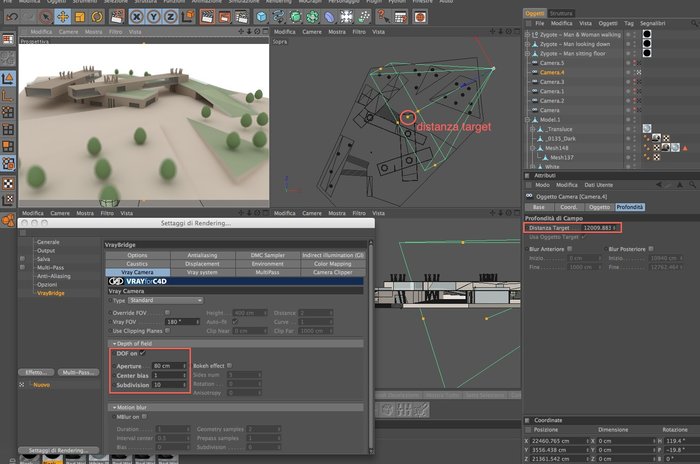Expand the _Transluce tree node
Image resolution: width=700 pixels, height=464 pixels.
[532, 129]
